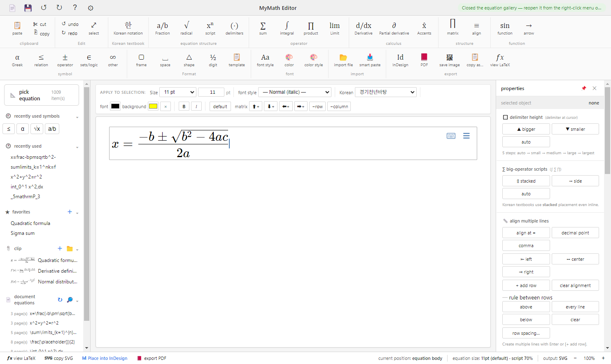This screenshot has height=364, width=611.
Task: Enable the delimiter height checkbox
Action: pyautogui.click(x=506, y=117)
